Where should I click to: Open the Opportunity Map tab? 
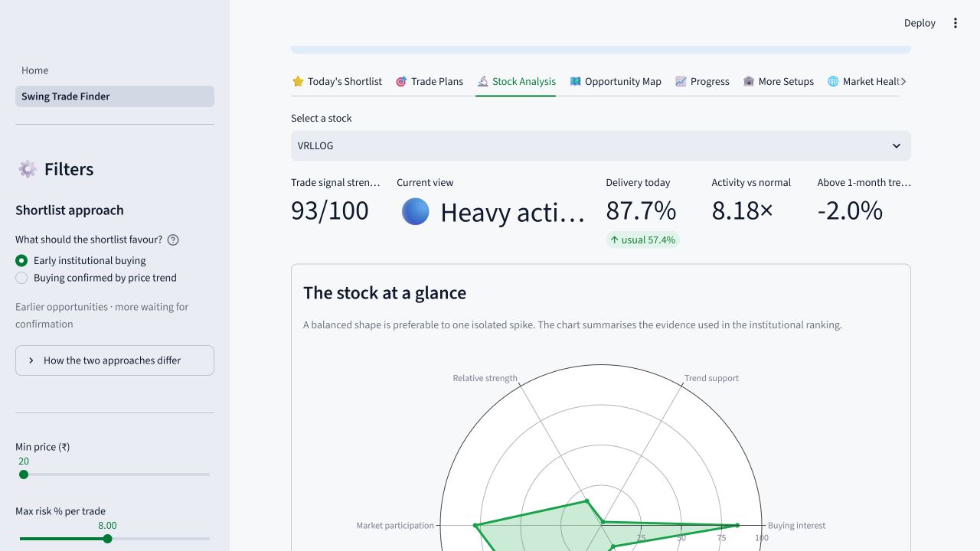tap(616, 81)
